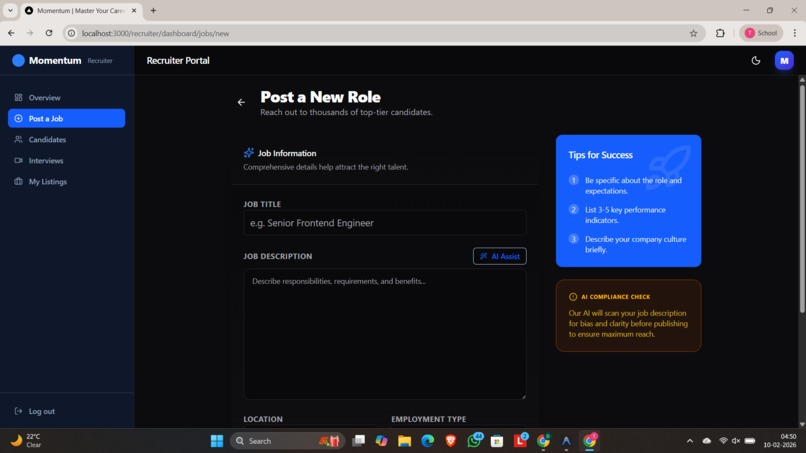The height and width of the screenshot is (453, 806).
Task: Toggle dark mode with the moon icon
Action: [x=756, y=61]
